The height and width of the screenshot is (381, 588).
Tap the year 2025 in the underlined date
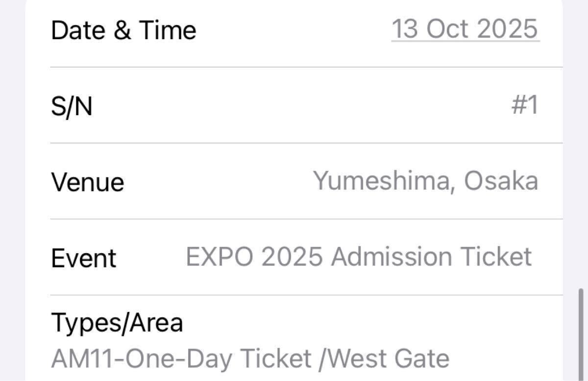507,29
